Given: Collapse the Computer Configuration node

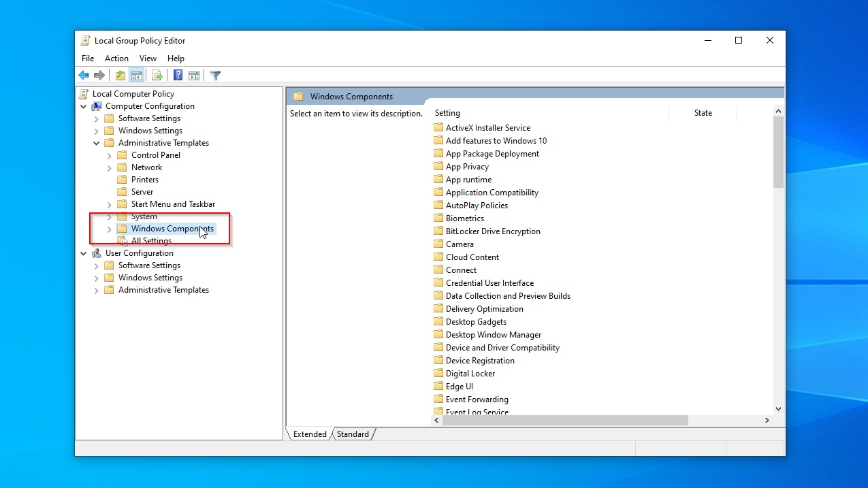Looking at the screenshot, I should point(84,106).
